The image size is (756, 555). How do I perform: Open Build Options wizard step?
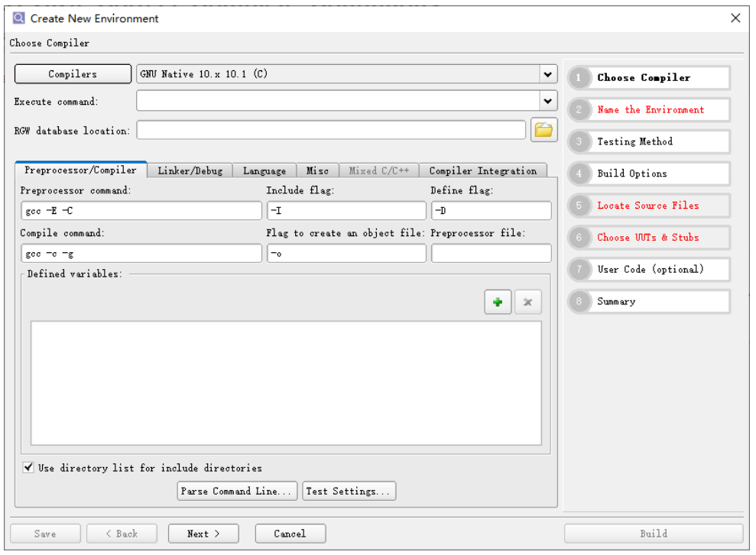(x=649, y=173)
